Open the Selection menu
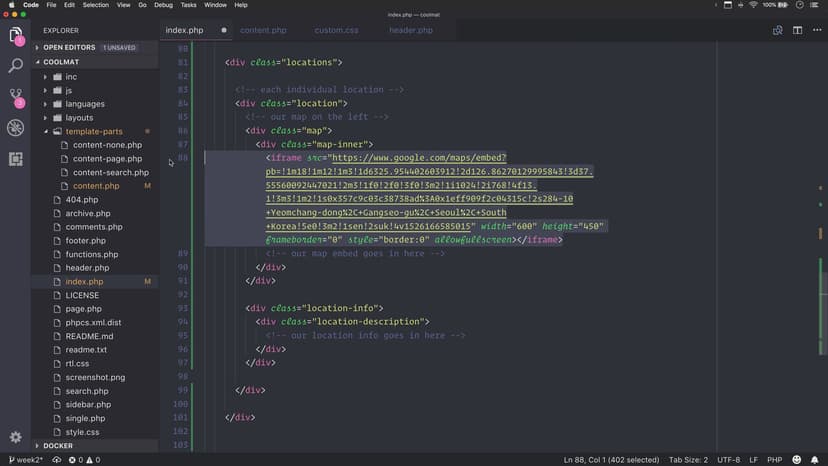The width and height of the screenshot is (828, 466). (96, 5)
